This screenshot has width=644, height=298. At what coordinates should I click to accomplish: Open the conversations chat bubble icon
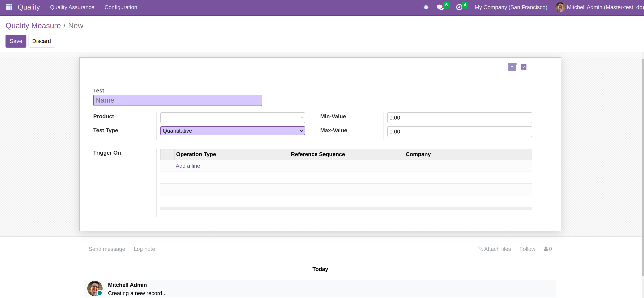[x=440, y=7]
